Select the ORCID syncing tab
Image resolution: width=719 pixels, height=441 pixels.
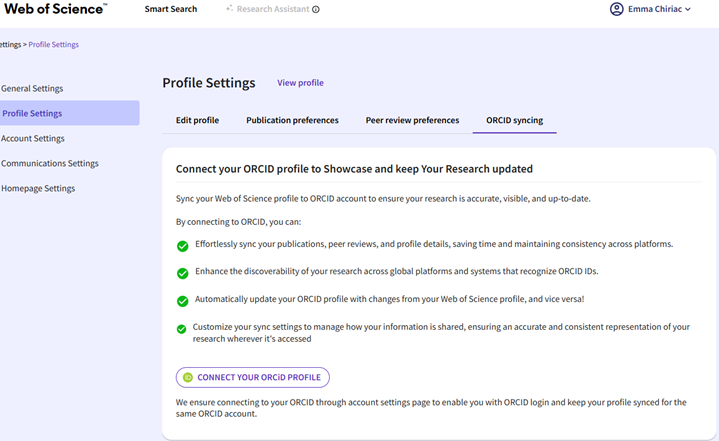pos(514,120)
